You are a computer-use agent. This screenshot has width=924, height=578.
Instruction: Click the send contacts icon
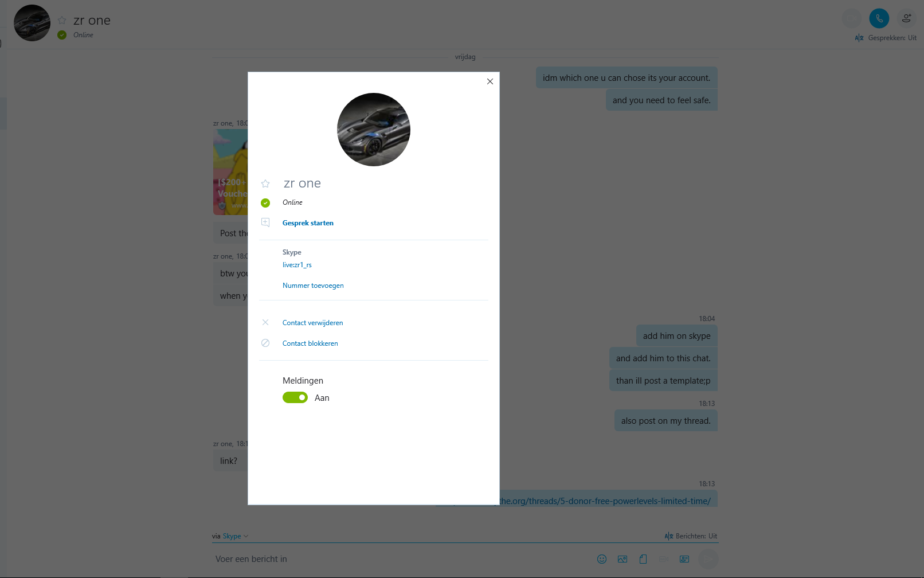(684, 559)
